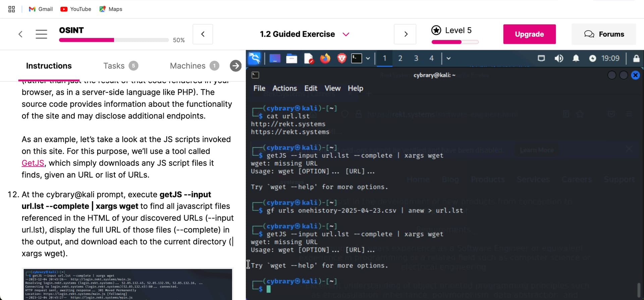The height and width of the screenshot is (300, 644).
Task: Open the terminal Actions menu
Action: click(284, 88)
